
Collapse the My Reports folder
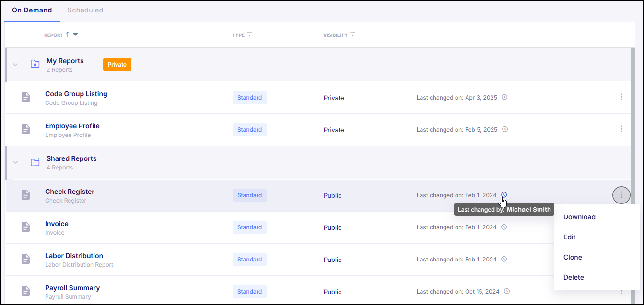[15, 65]
